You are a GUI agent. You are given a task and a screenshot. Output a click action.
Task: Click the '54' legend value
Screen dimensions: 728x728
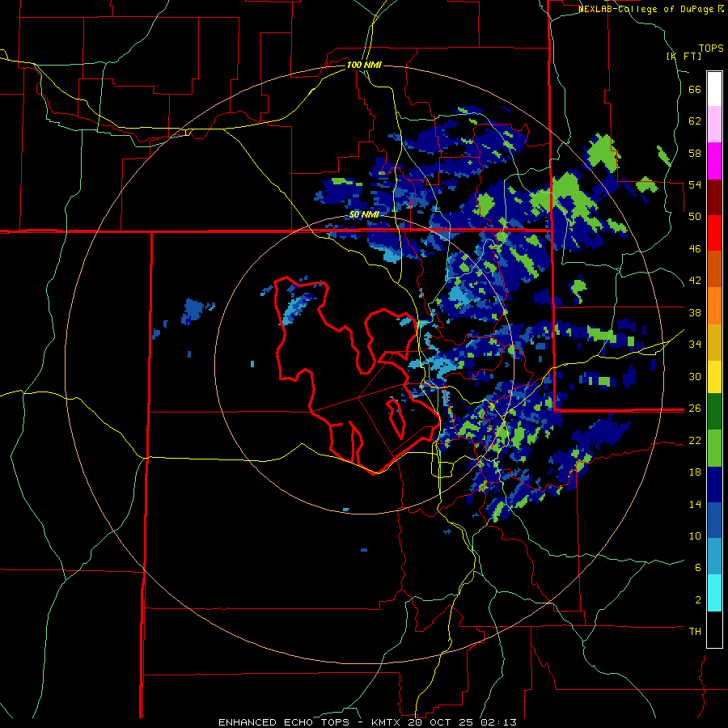point(695,184)
